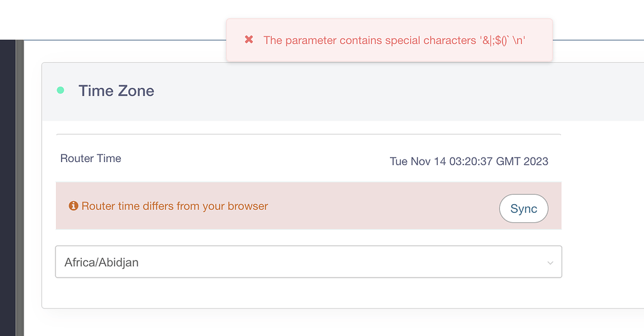Click the grey vertical divider beside the sidebar
644x336 pixels.
[x=19, y=188]
